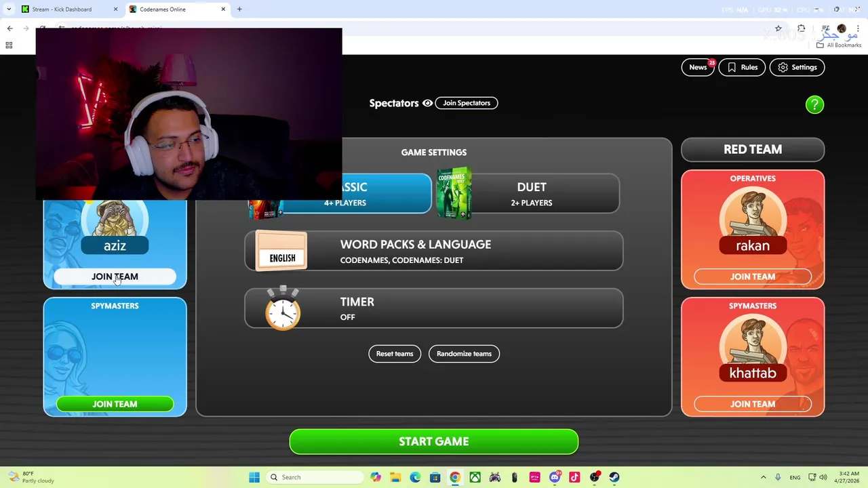
Task: Join the red Spymasters under khattab
Action: point(753,404)
